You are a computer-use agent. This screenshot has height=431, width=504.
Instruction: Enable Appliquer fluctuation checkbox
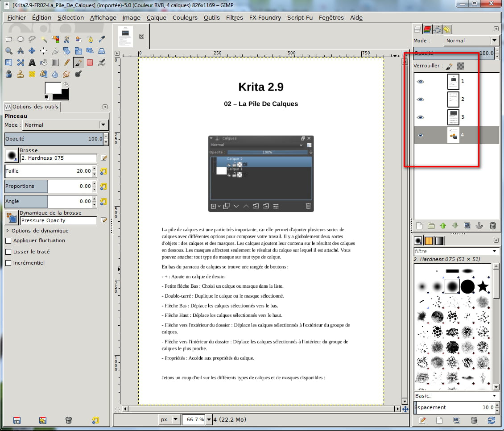click(8, 240)
